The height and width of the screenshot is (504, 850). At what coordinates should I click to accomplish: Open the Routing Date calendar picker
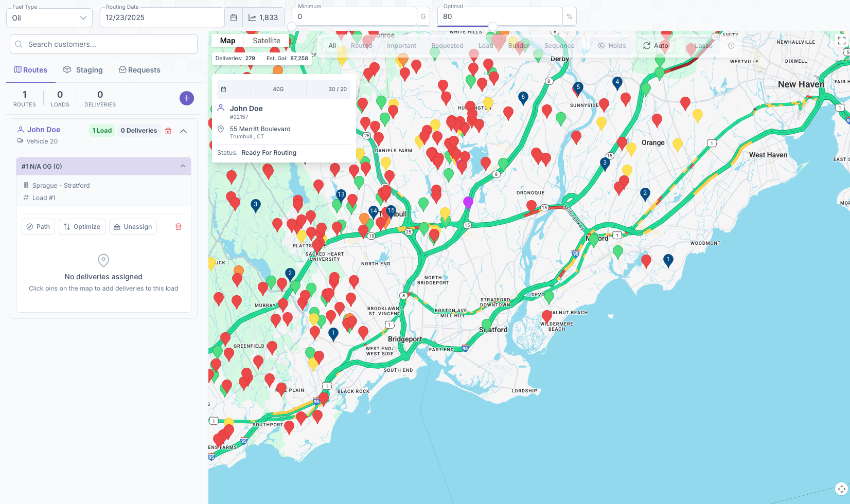click(234, 17)
